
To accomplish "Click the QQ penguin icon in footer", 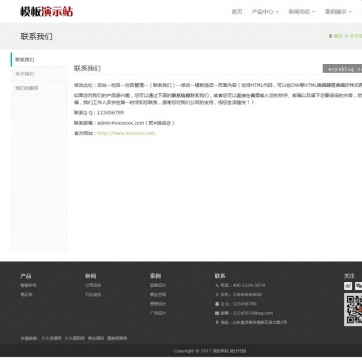I will pyautogui.click(x=217, y=304).
